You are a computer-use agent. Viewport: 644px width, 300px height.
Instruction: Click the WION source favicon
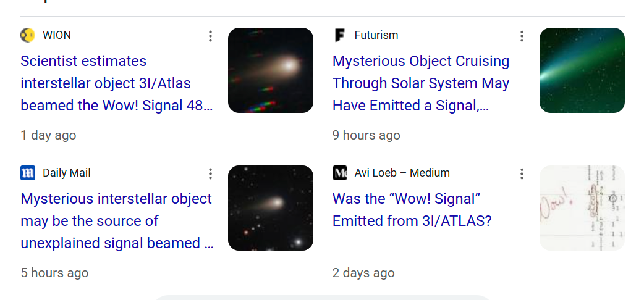27,35
